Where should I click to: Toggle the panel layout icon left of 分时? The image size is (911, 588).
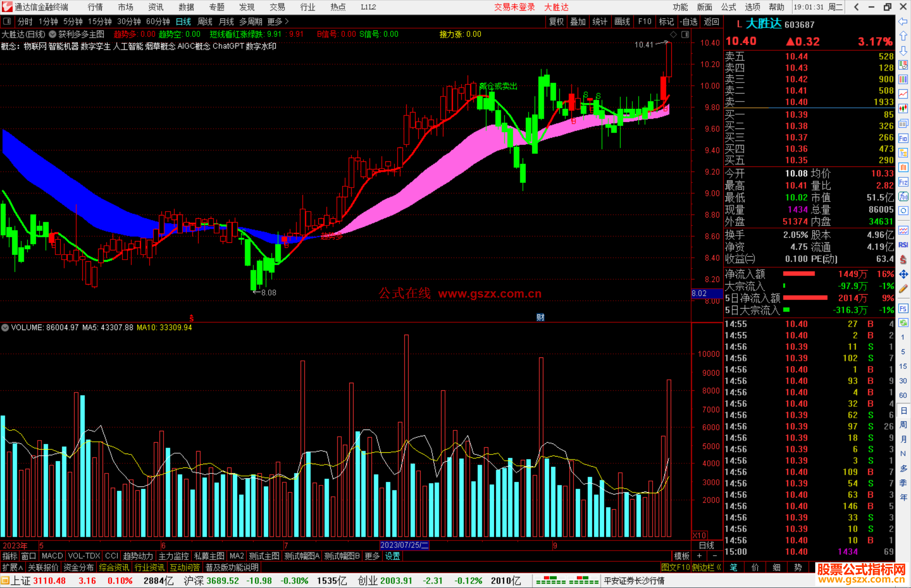tap(7, 21)
